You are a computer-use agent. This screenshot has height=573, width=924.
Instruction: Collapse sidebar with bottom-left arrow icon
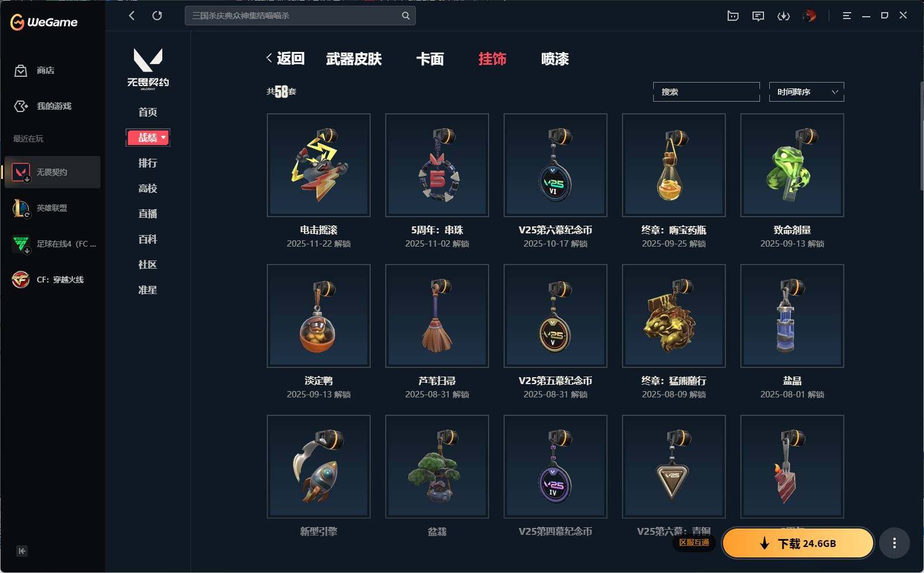click(x=21, y=550)
